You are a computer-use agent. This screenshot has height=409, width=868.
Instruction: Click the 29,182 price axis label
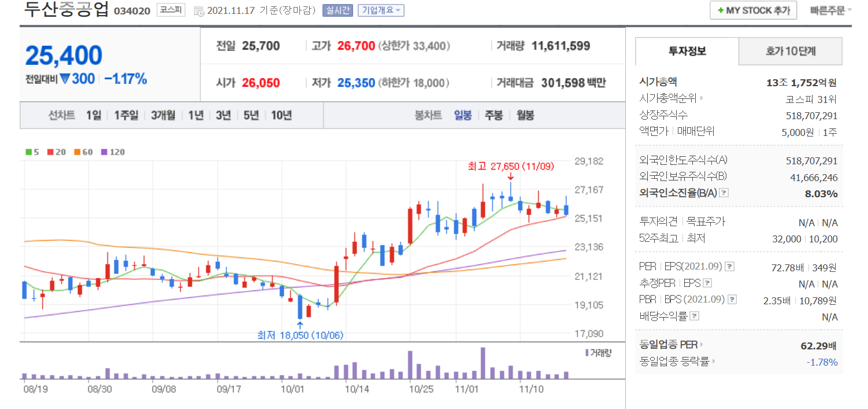pyautogui.click(x=589, y=161)
